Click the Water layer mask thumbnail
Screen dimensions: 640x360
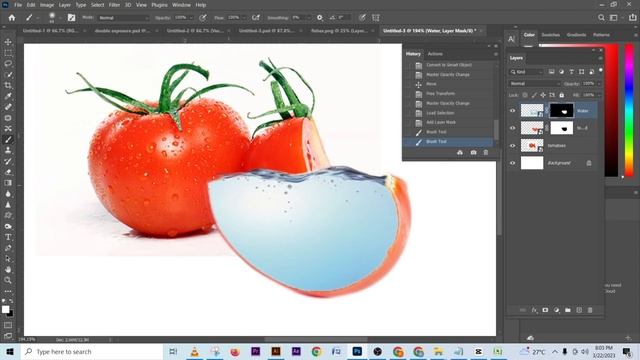(562, 111)
